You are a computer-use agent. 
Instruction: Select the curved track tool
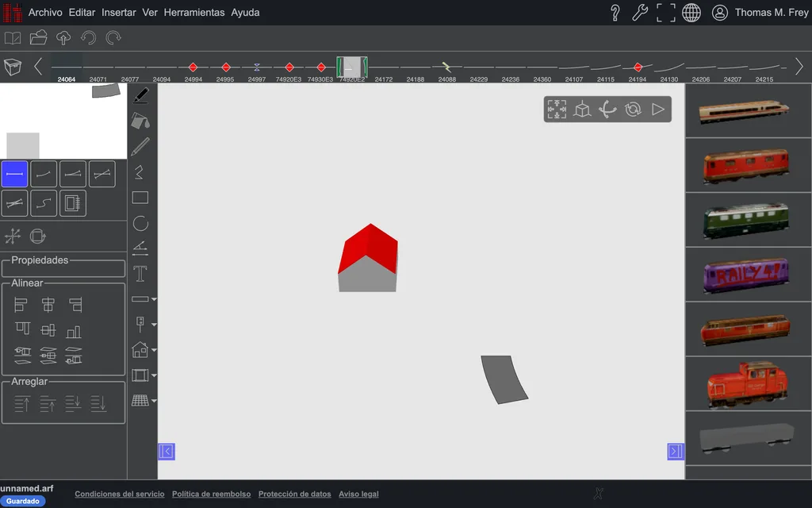click(x=44, y=174)
